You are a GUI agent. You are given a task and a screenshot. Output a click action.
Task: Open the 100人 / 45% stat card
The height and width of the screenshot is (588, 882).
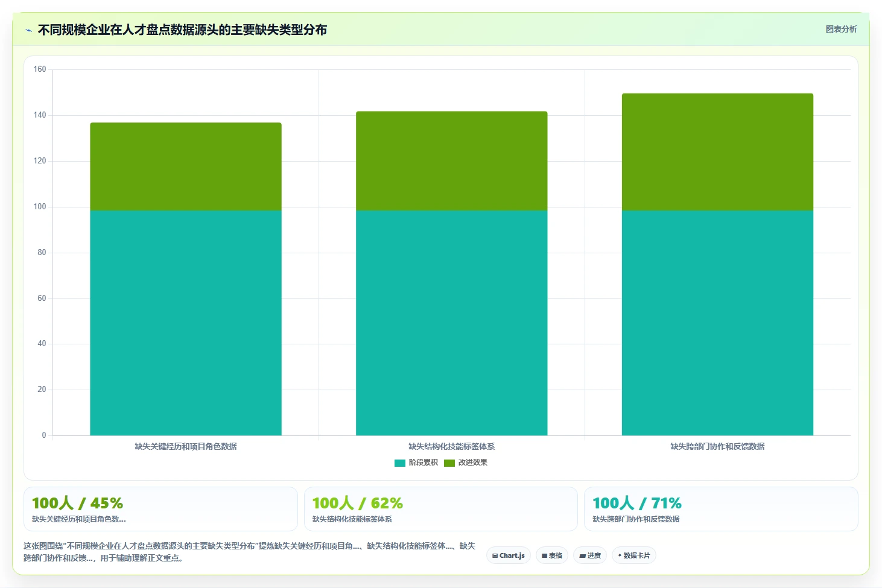coord(160,509)
